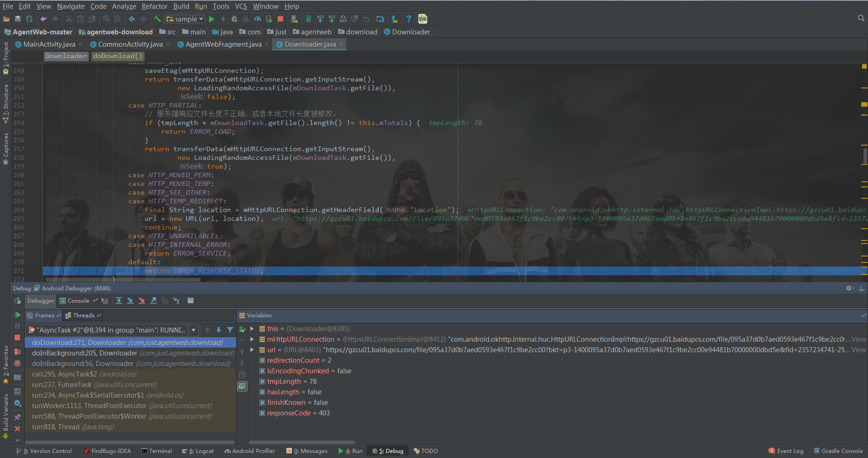Resume program with debug panel green arrow
This screenshot has height=458, width=868.
[17, 315]
